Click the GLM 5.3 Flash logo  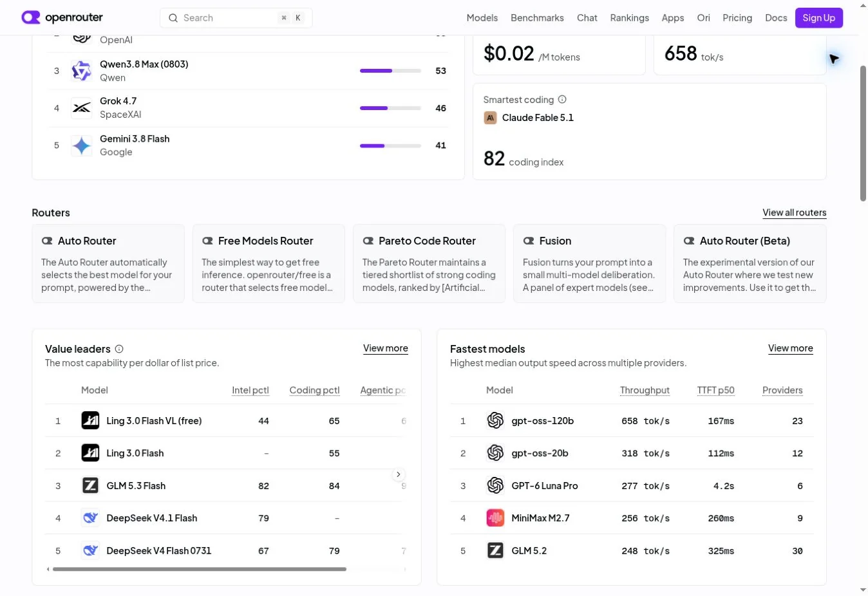coord(90,485)
